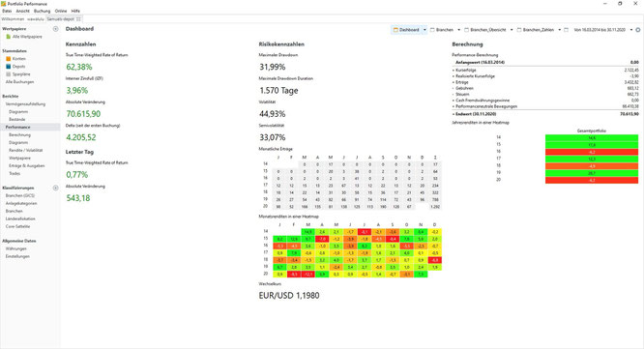Click the icon before Branchen_Übersicht

467,30
